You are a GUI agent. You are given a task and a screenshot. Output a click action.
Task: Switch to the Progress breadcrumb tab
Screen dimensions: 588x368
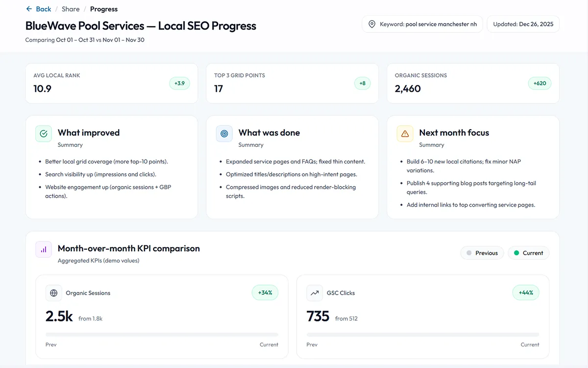[103, 9]
